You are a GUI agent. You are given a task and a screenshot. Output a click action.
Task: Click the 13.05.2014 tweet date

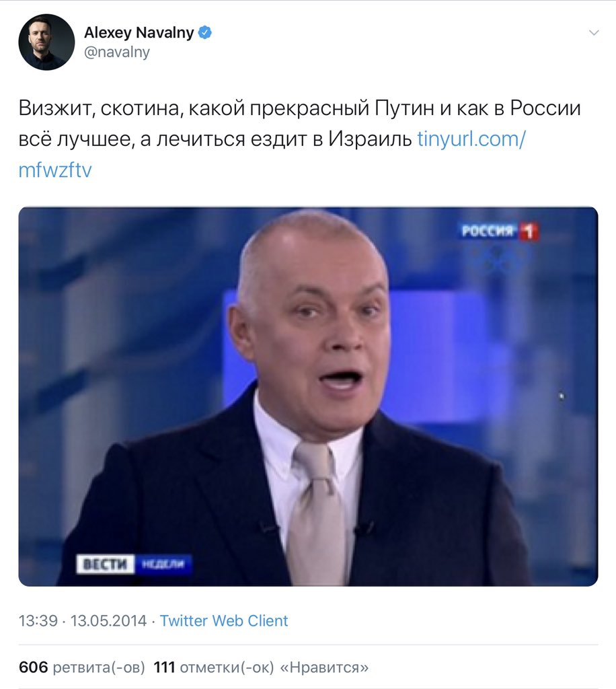108,620
